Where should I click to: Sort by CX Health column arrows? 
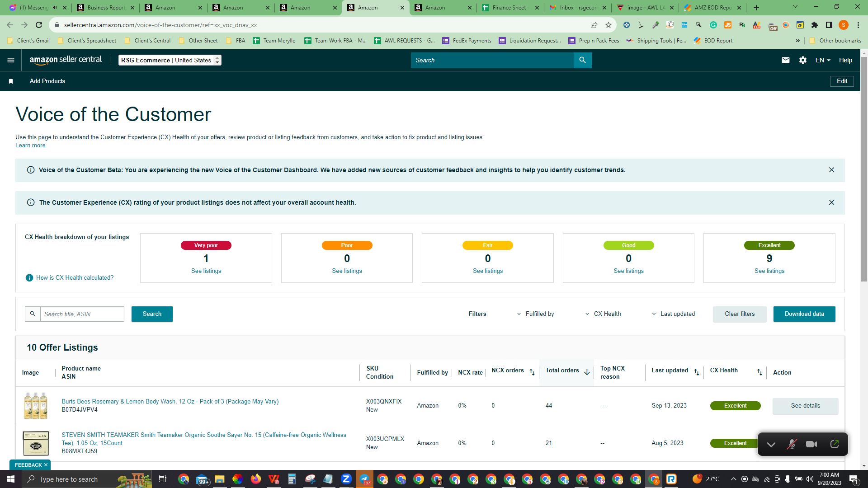pos(759,372)
